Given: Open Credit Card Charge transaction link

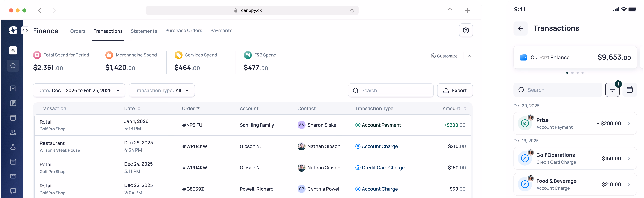Looking at the screenshot, I should click(380, 168).
